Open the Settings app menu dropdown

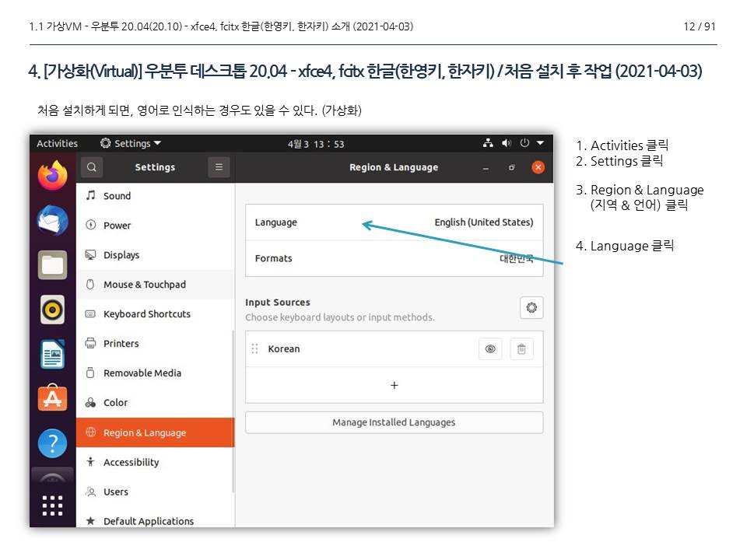coord(131,143)
